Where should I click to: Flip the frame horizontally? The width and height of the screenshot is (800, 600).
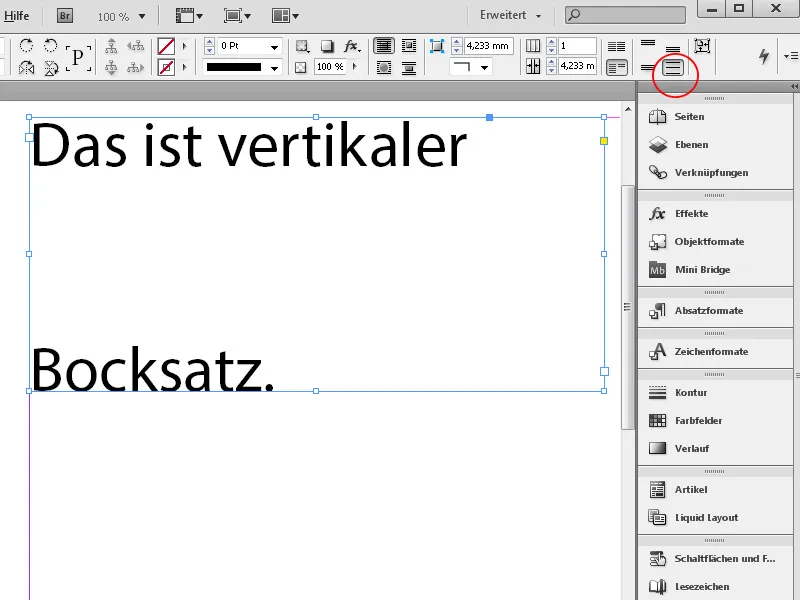pyautogui.click(x=26, y=67)
